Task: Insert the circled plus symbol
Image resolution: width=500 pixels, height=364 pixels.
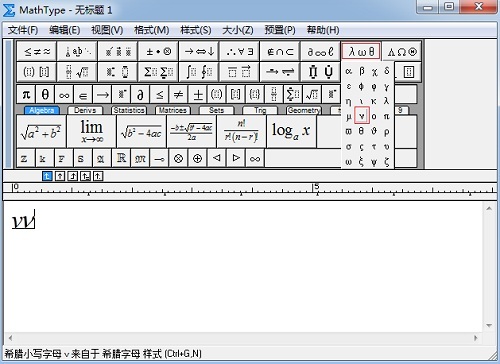Action: coord(198,158)
